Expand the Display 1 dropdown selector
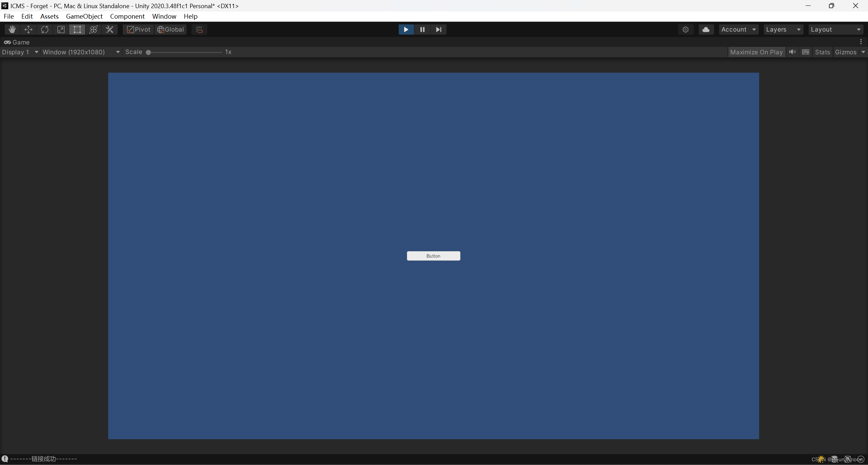 pos(20,52)
